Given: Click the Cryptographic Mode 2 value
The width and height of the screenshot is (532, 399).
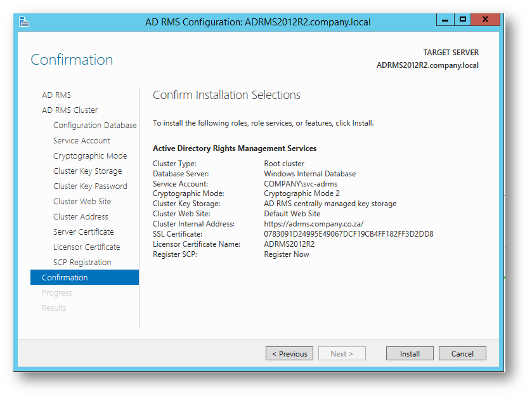Looking at the screenshot, I should [x=302, y=193].
